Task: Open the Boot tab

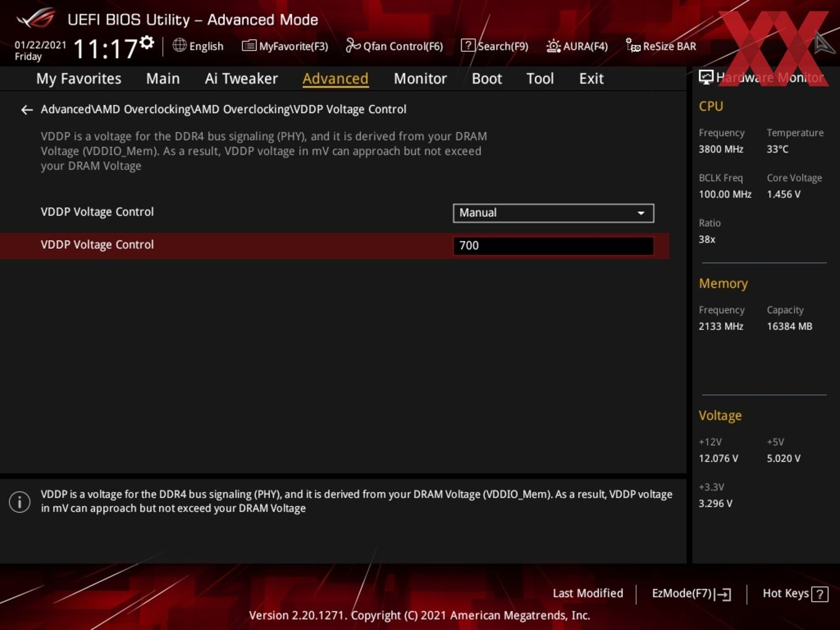Action: coord(487,79)
